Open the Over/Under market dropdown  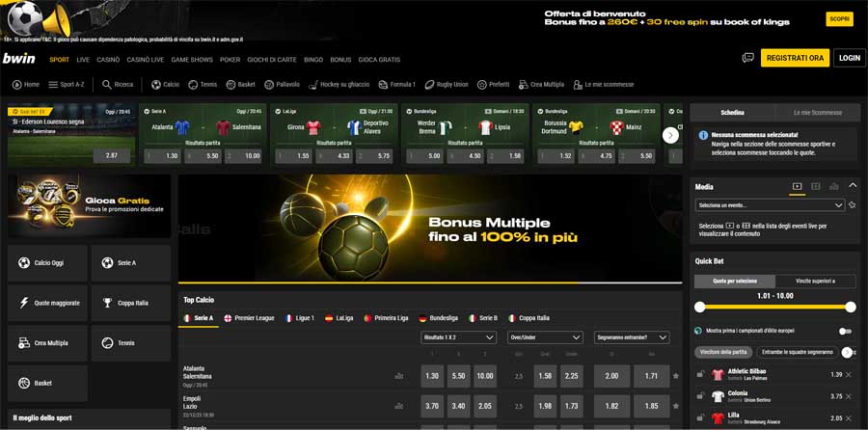(545, 337)
